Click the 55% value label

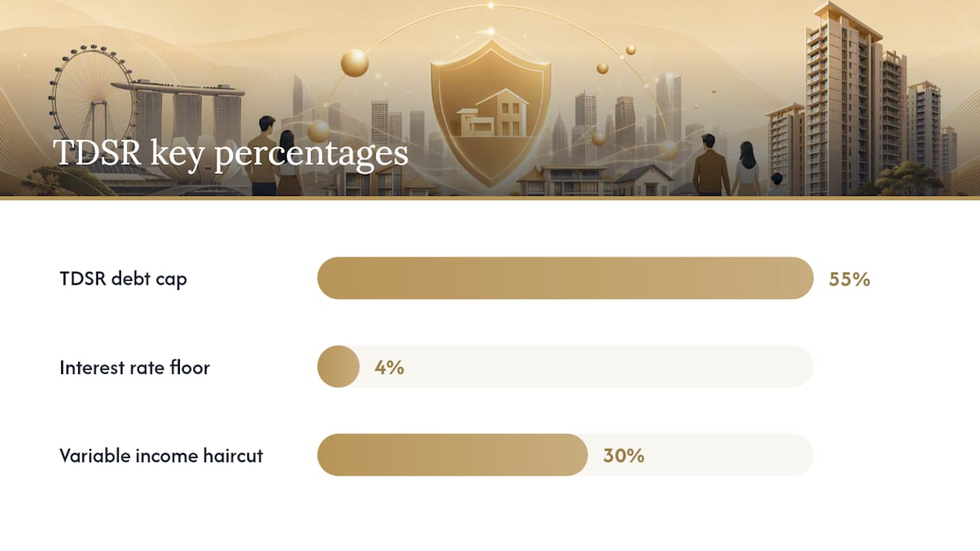[849, 279]
